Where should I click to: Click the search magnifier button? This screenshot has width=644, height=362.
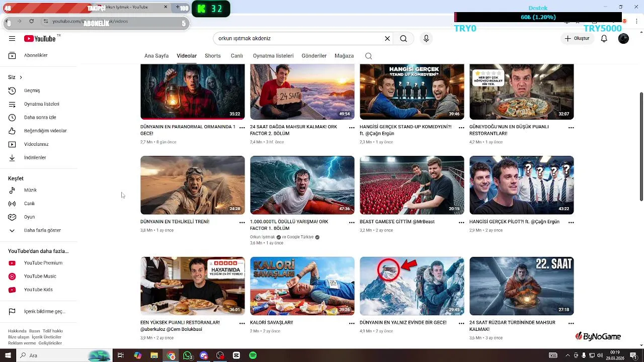(404, 39)
